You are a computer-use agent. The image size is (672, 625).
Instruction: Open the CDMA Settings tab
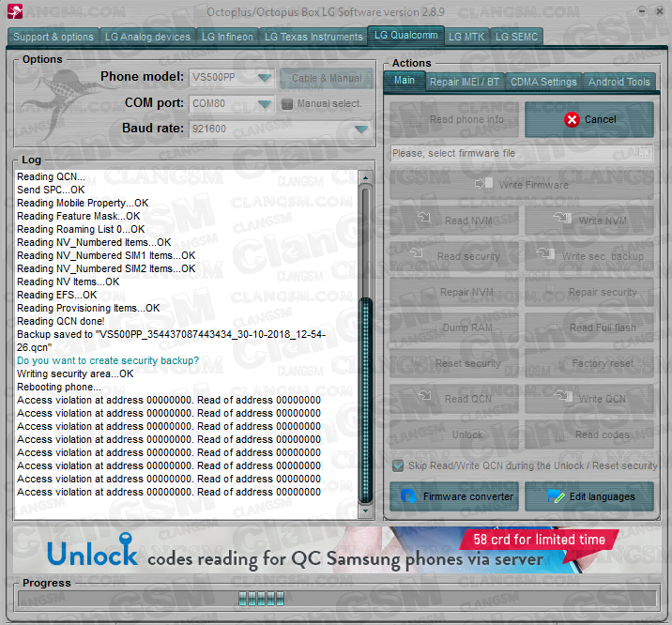(543, 82)
